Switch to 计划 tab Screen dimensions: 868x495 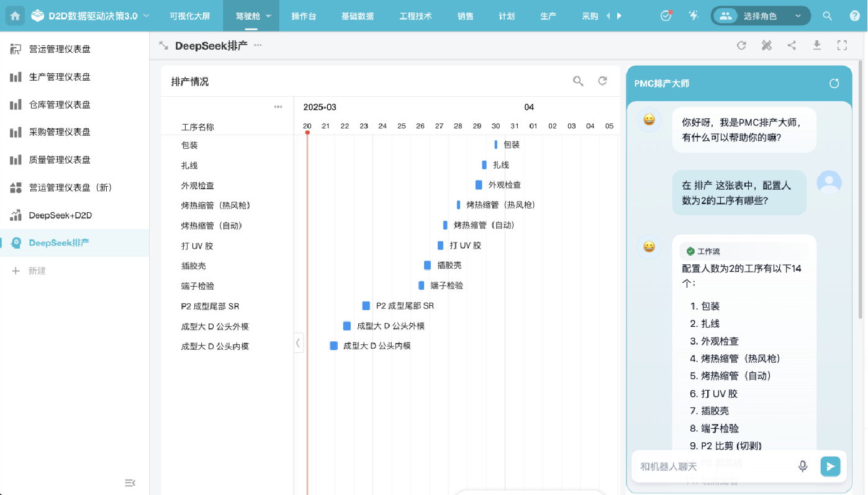tap(507, 16)
